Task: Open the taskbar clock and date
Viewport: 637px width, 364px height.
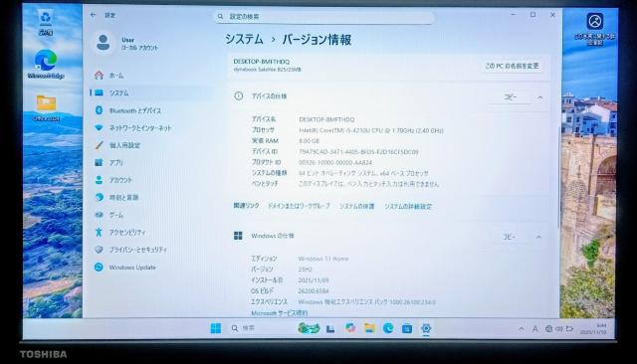Action: point(593,329)
